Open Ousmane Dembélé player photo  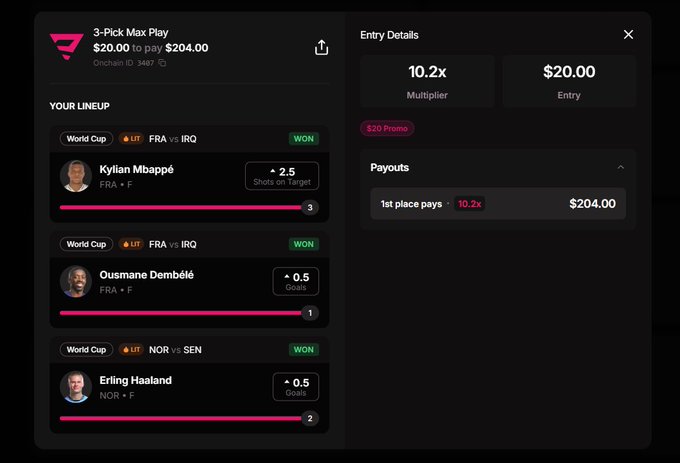pos(76,281)
